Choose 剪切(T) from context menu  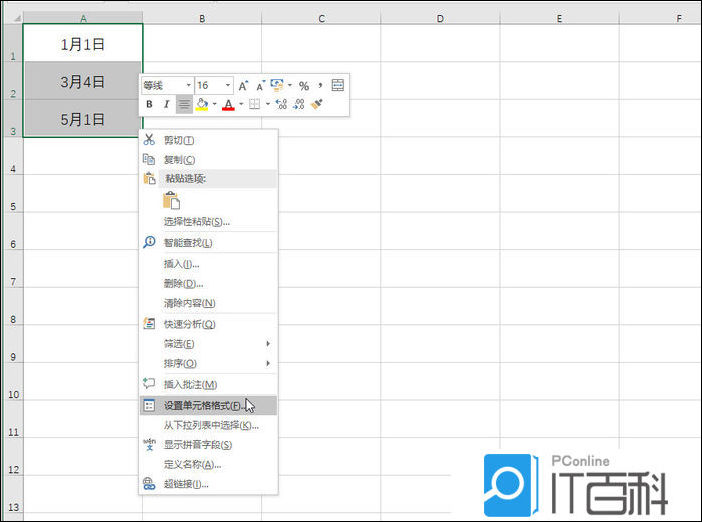tap(209, 140)
